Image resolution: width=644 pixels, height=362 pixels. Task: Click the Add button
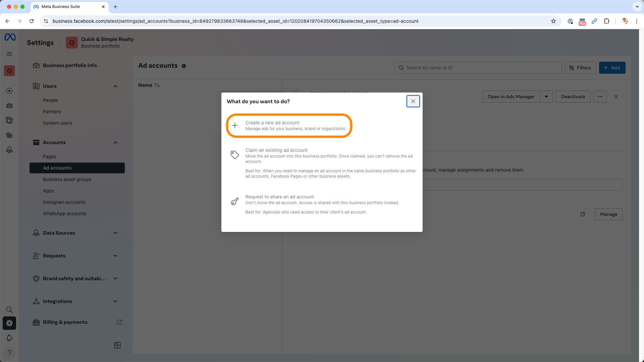(612, 68)
